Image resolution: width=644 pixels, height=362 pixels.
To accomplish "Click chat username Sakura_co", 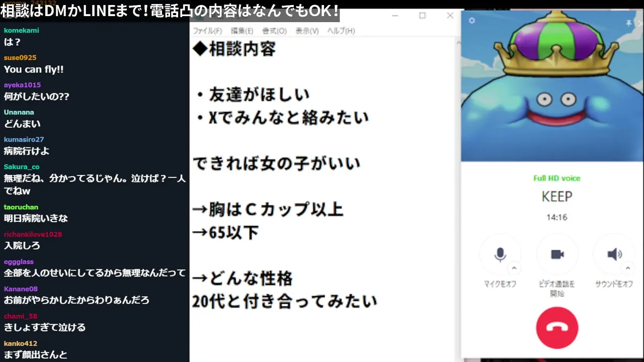I will coord(22,166).
